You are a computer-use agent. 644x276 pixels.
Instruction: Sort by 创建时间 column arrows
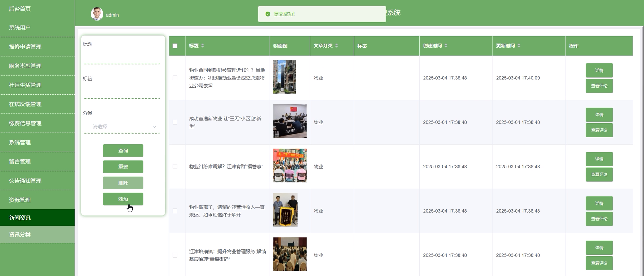[446, 46]
